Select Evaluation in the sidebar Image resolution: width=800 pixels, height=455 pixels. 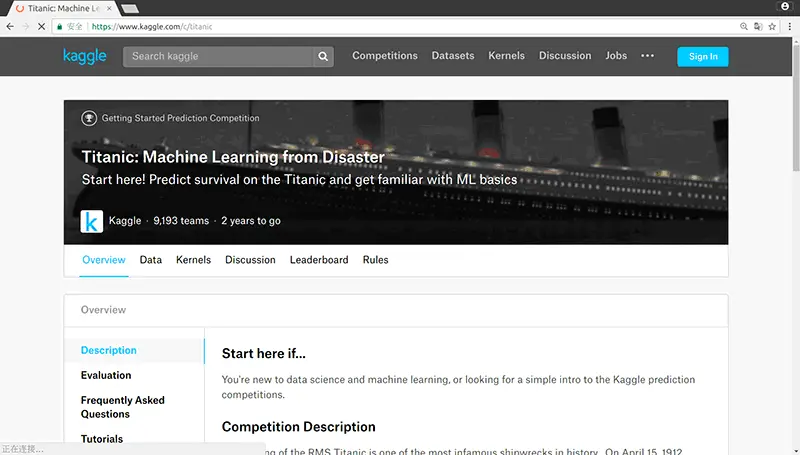tap(106, 375)
